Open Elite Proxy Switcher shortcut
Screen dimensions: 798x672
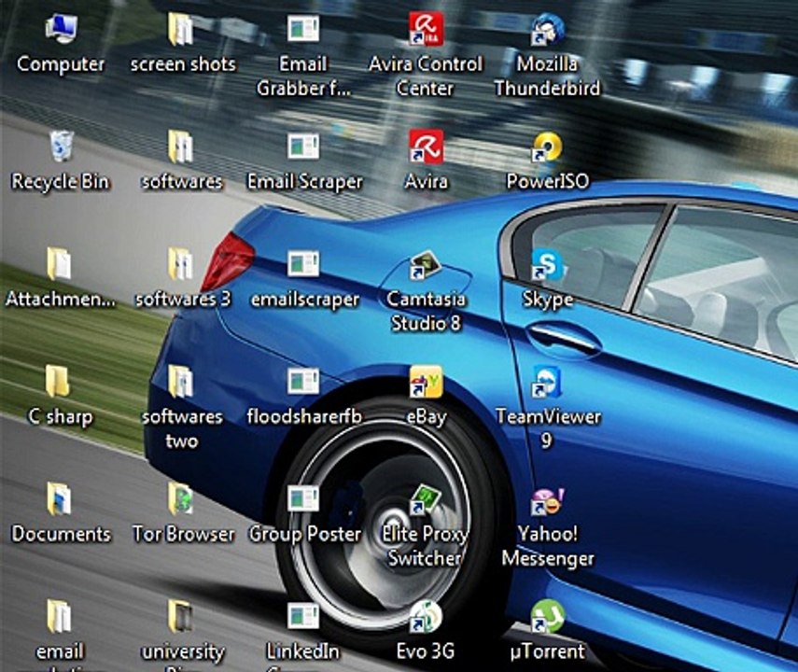426,499
